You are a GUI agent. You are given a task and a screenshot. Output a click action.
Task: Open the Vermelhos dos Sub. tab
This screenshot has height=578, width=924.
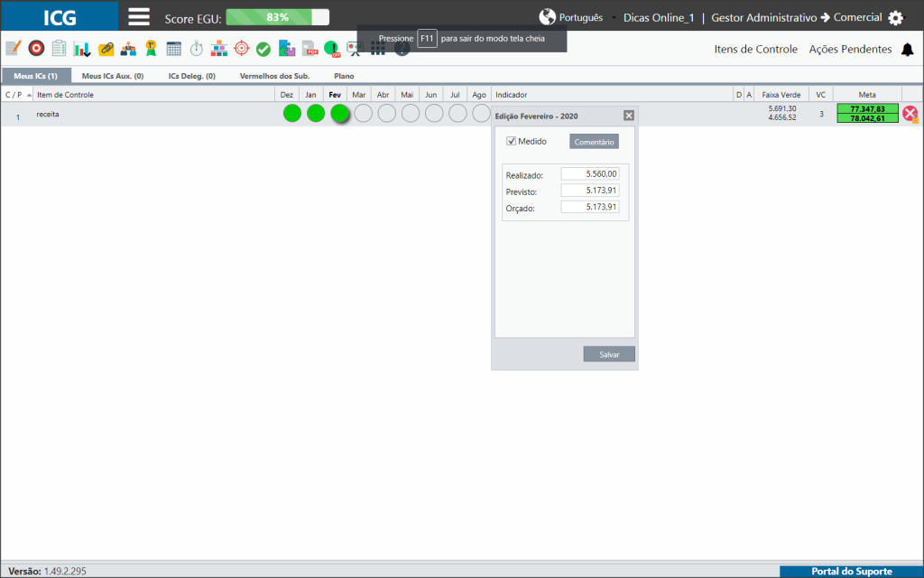tap(274, 76)
